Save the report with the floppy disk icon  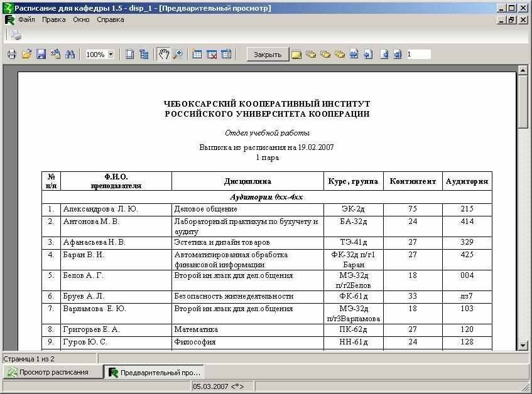tap(41, 55)
